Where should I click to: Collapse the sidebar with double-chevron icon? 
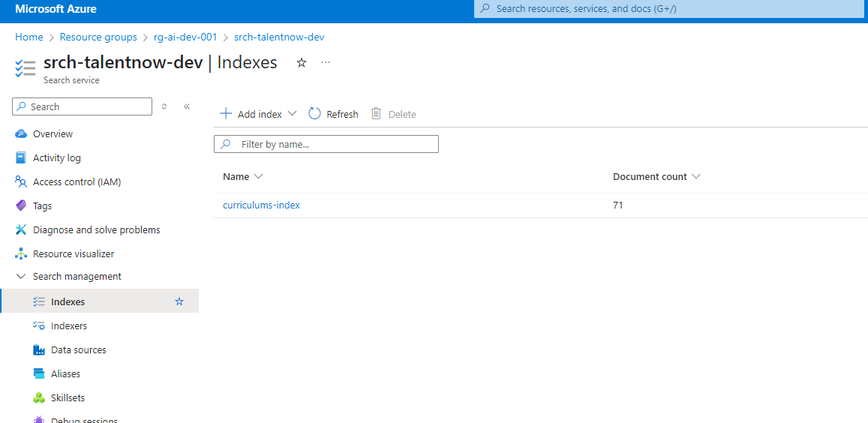click(x=187, y=106)
